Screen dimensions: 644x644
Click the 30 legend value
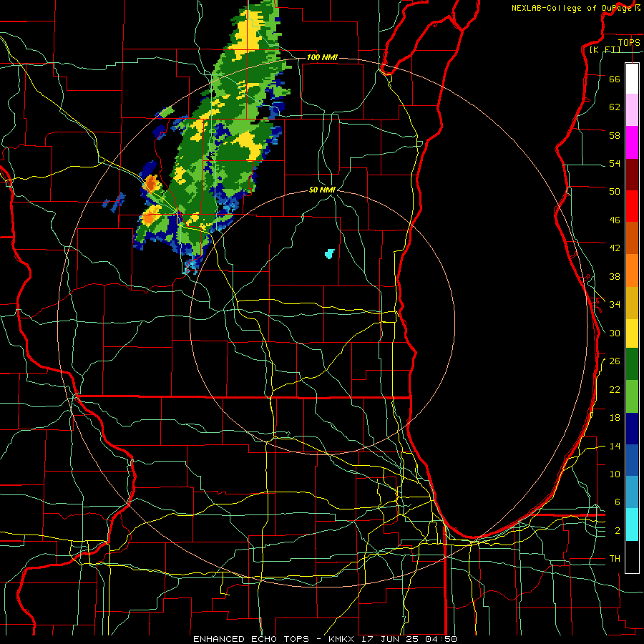pyautogui.click(x=615, y=333)
